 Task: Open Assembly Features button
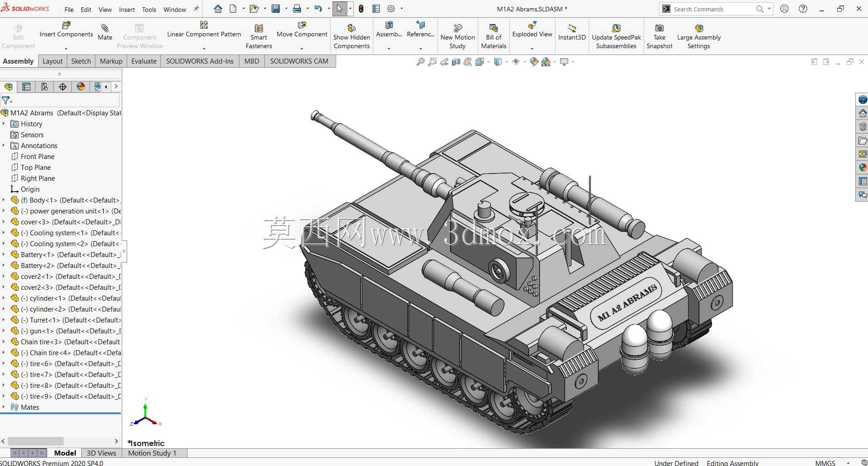click(389, 30)
